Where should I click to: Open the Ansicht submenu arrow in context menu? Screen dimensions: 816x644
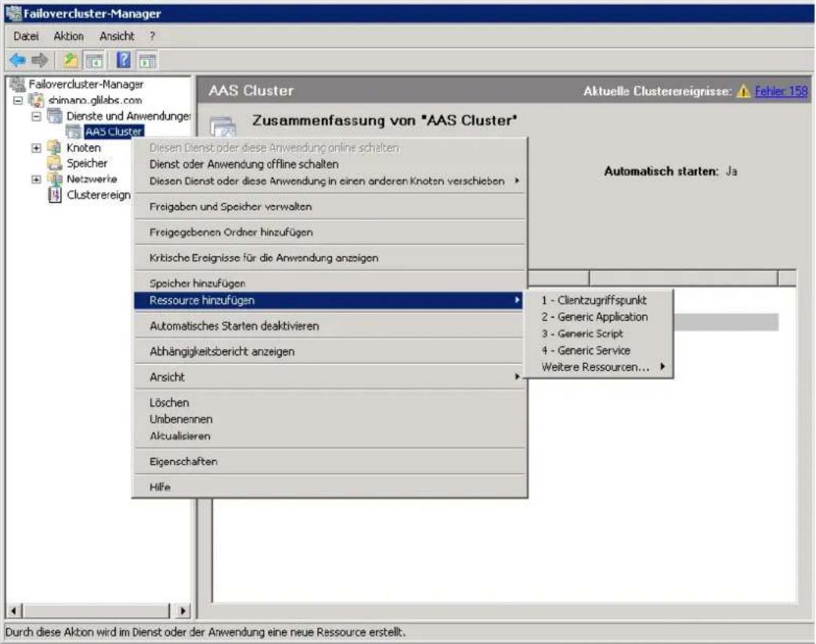(517, 376)
